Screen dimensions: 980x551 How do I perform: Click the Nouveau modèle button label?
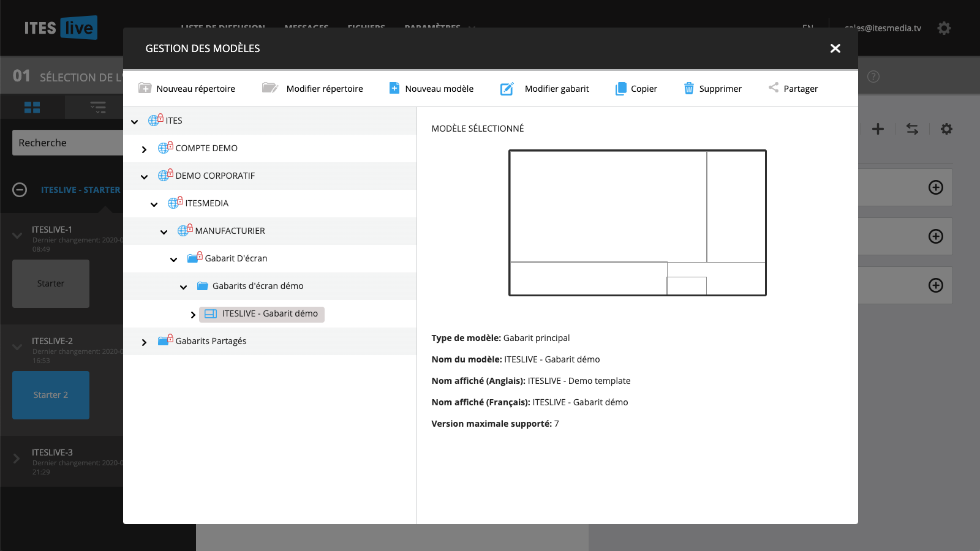[x=439, y=89]
